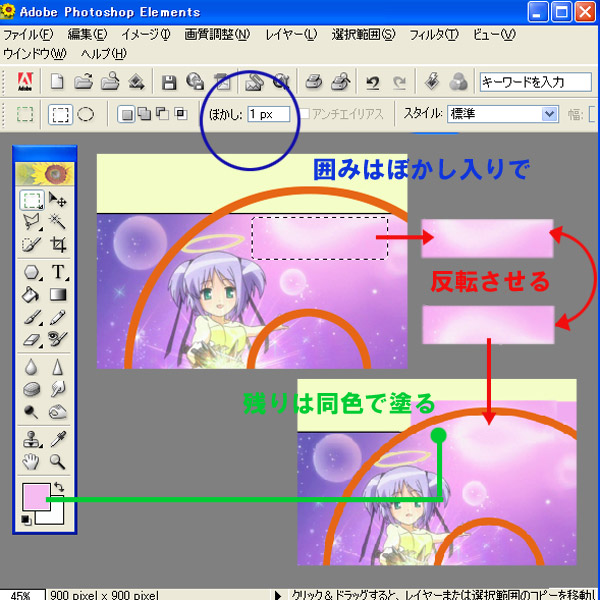Image resolution: width=600 pixels, height=600 pixels.
Task: Open the フィルタ(T) menu
Action: 434,35
